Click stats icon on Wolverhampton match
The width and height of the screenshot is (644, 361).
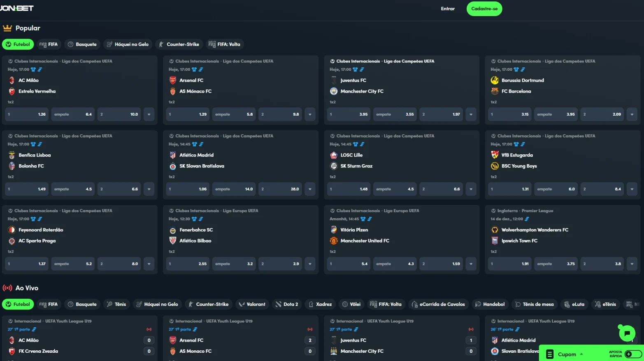click(527, 219)
